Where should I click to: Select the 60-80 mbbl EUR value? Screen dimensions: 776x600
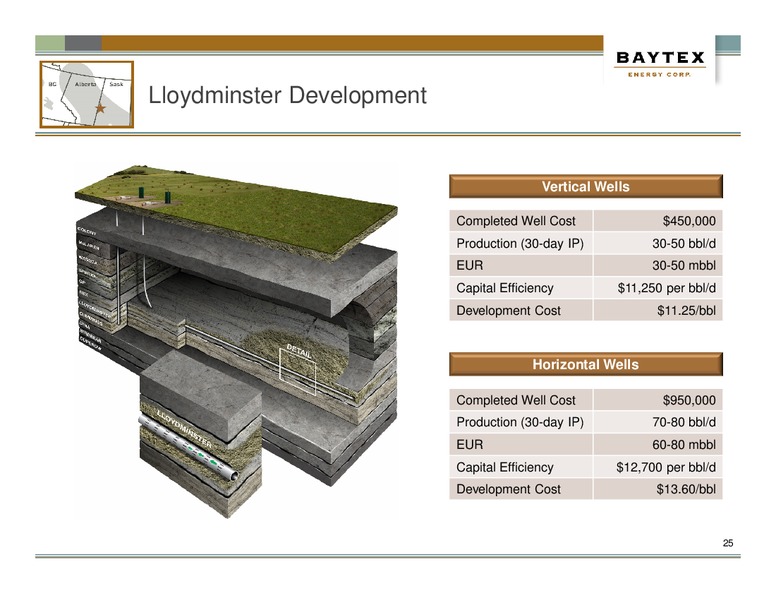point(683,445)
